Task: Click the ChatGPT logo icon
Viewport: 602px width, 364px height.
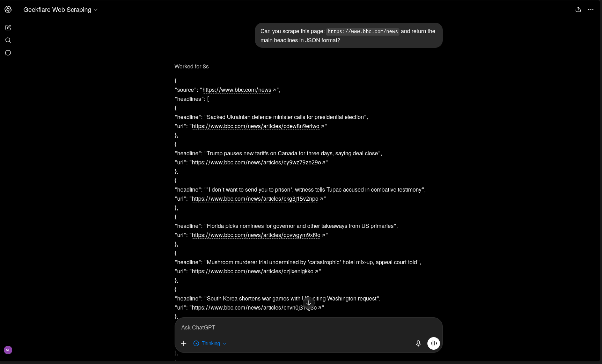Action: [8, 9]
